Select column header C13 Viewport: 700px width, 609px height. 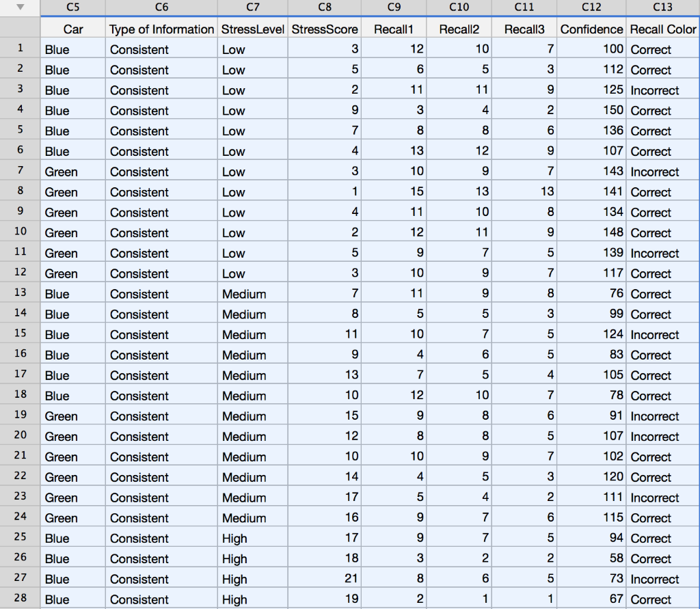tap(662, 8)
